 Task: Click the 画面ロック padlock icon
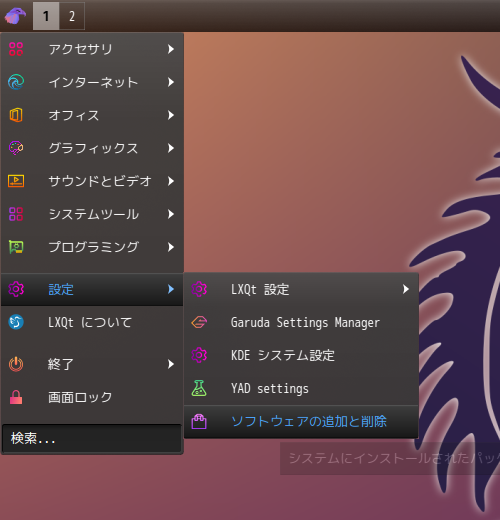[16, 397]
